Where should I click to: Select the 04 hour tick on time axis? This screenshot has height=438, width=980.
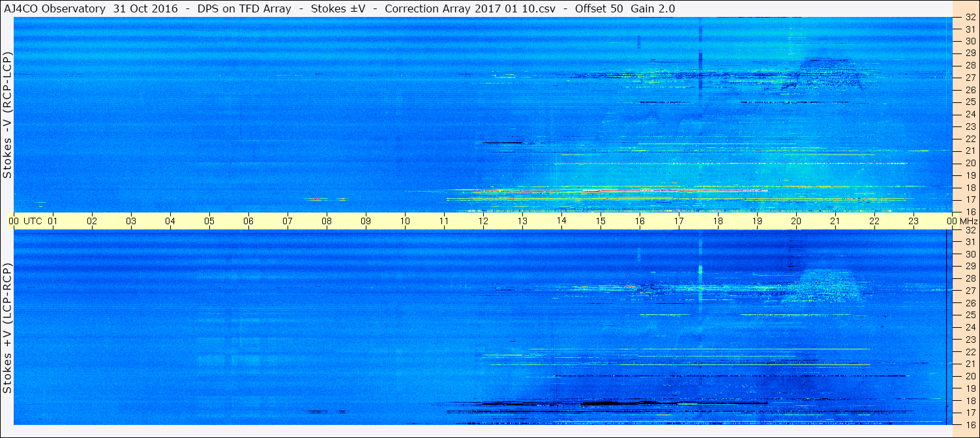click(170, 221)
